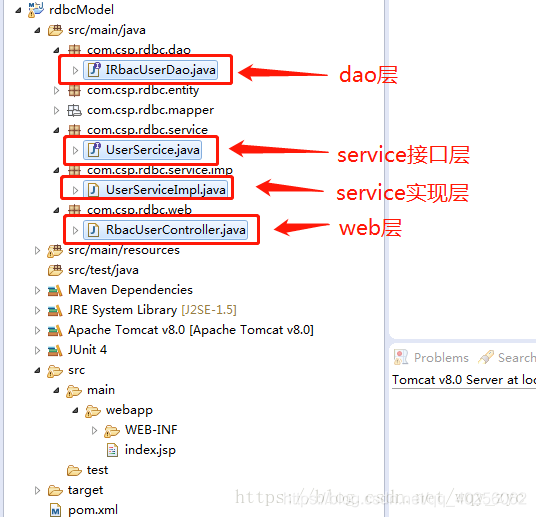Select the 'JRE System Library' label
Viewport: 536px width, 517px height.
(122, 310)
